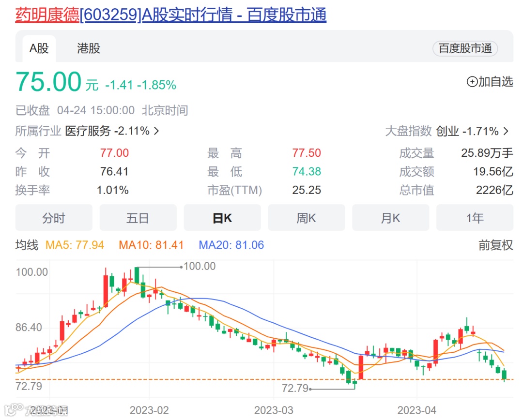Click the 2023-03 date axis label

click(274, 410)
